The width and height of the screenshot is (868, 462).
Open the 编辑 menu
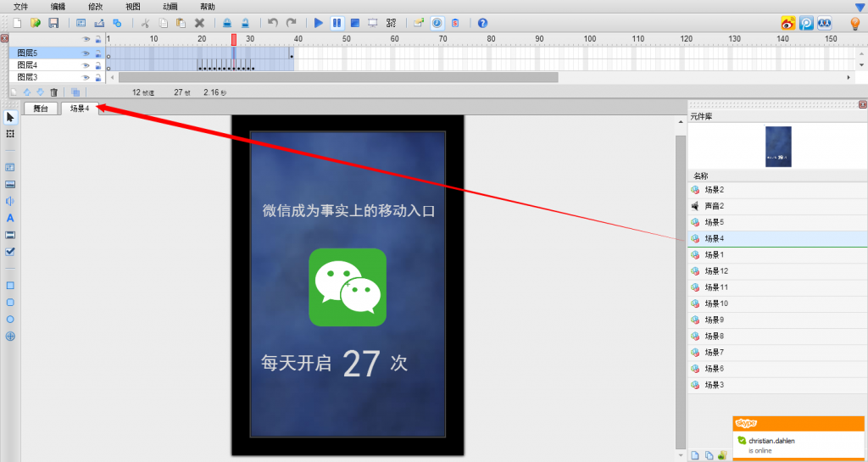tap(58, 7)
